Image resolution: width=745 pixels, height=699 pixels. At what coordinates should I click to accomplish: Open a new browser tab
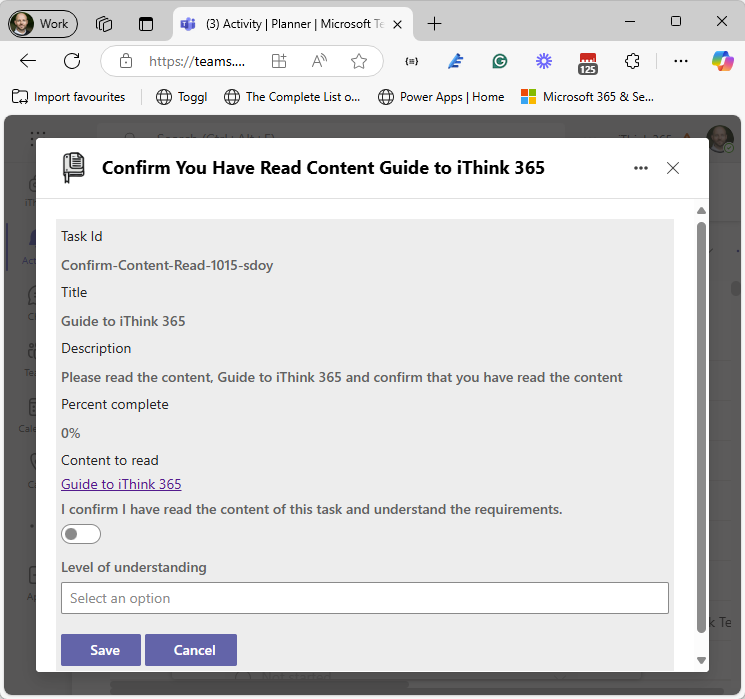click(434, 23)
